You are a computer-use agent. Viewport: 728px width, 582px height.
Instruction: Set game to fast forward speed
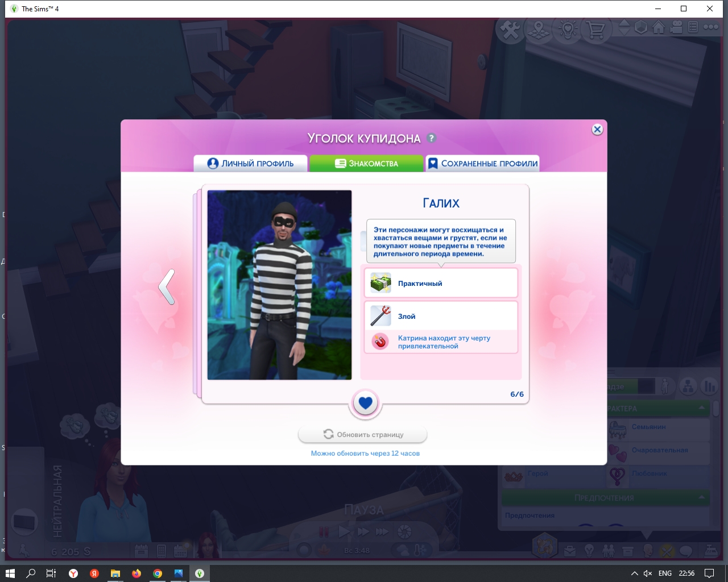click(363, 532)
